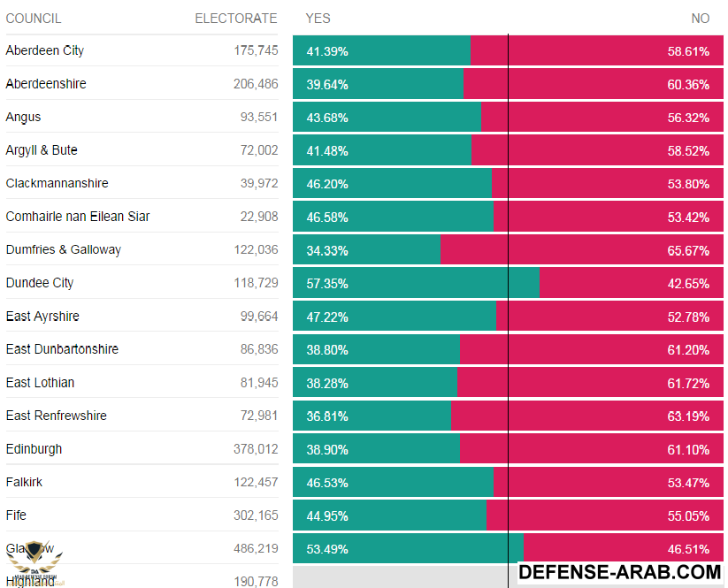Click the YES column header
The height and width of the screenshot is (588, 728).
click(318, 19)
